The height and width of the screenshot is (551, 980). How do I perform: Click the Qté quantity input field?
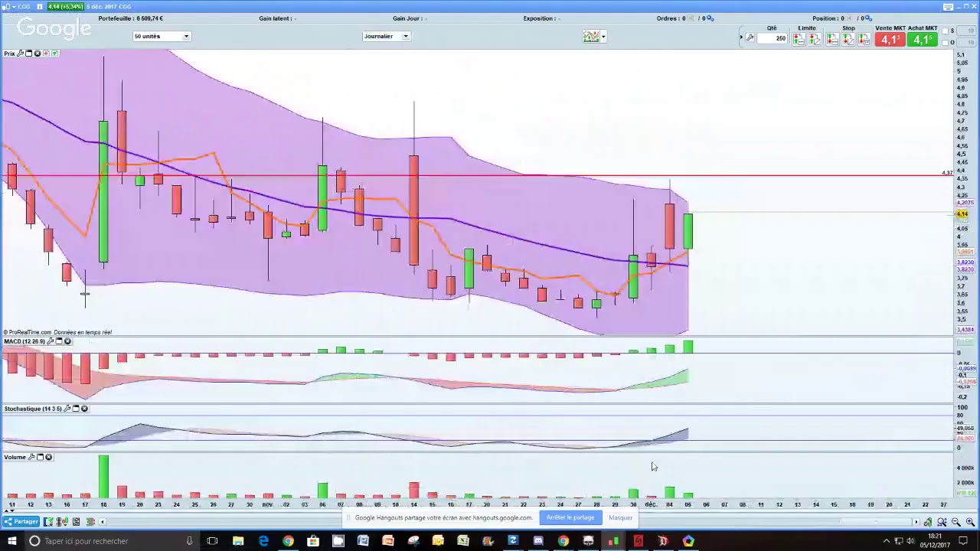pos(772,38)
